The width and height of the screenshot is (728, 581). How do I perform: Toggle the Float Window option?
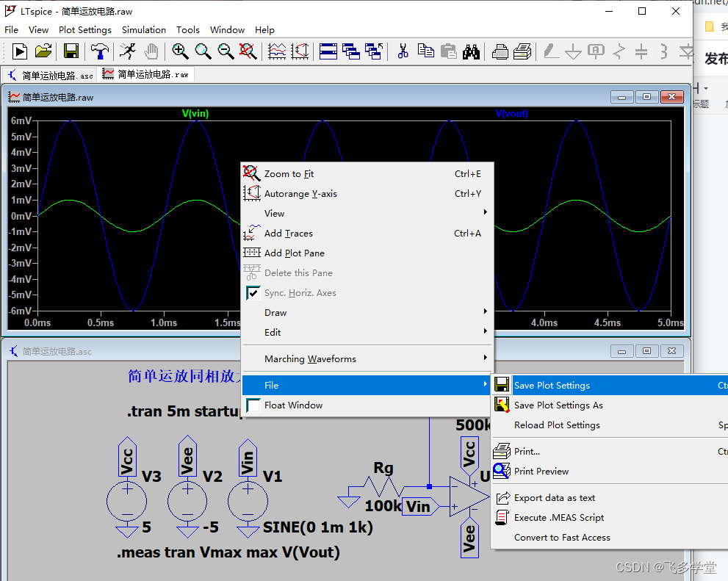293,405
